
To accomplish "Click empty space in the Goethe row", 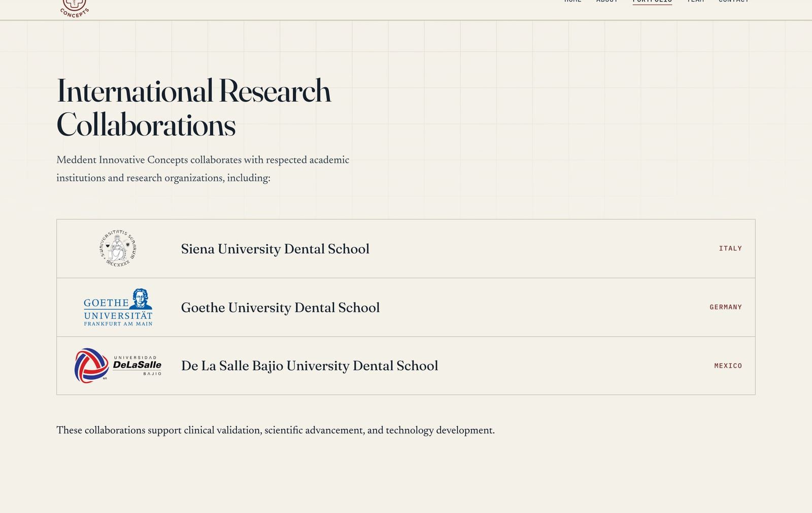I will point(543,307).
